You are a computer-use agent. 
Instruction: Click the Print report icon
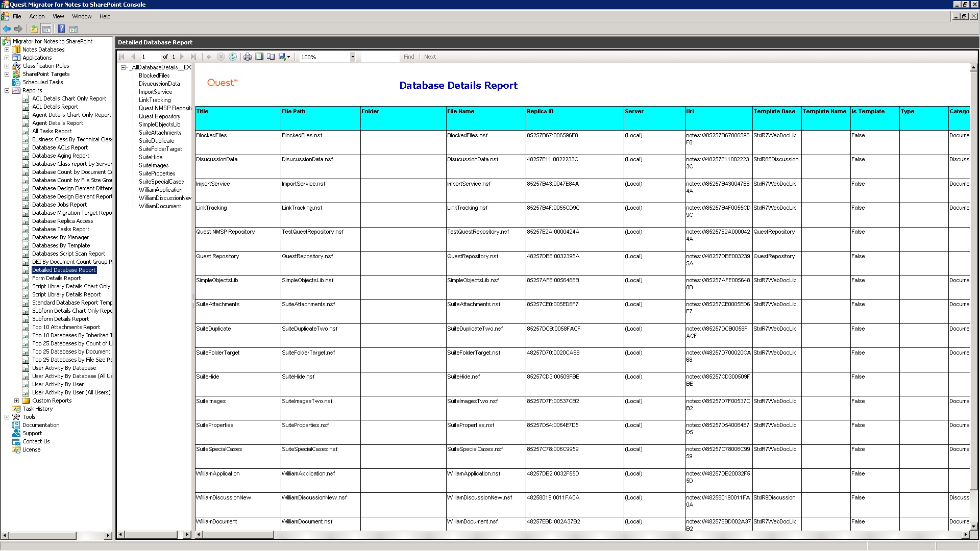click(x=248, y=57)
